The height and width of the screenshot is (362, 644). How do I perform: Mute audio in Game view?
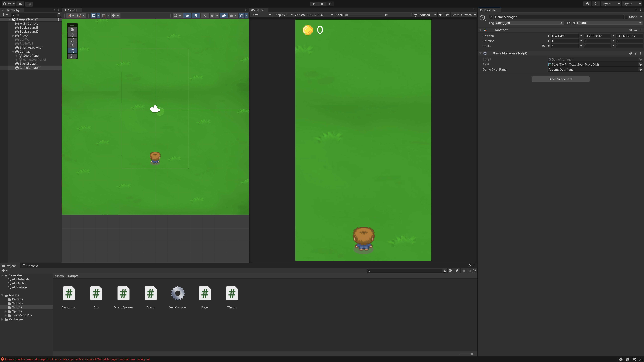click(x=441, y=15)
